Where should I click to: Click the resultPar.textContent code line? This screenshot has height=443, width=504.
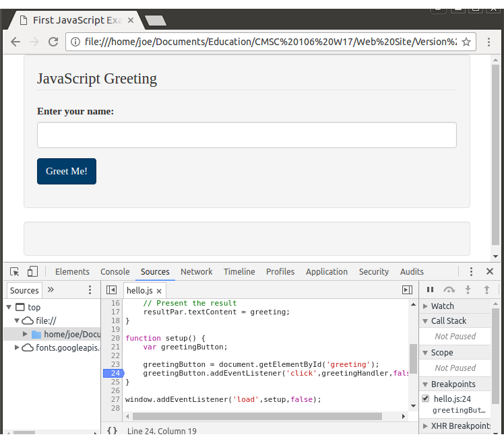(216, 312)
